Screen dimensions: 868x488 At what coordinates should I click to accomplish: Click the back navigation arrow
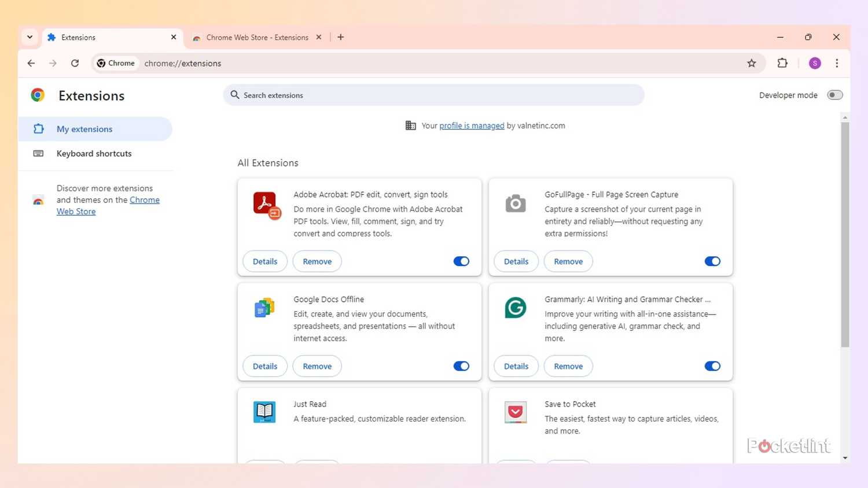31,63
